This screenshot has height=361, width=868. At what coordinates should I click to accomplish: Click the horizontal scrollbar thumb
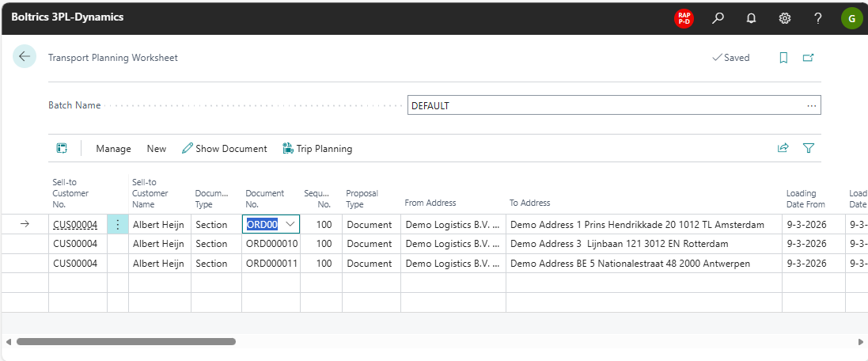pos(126,341)
